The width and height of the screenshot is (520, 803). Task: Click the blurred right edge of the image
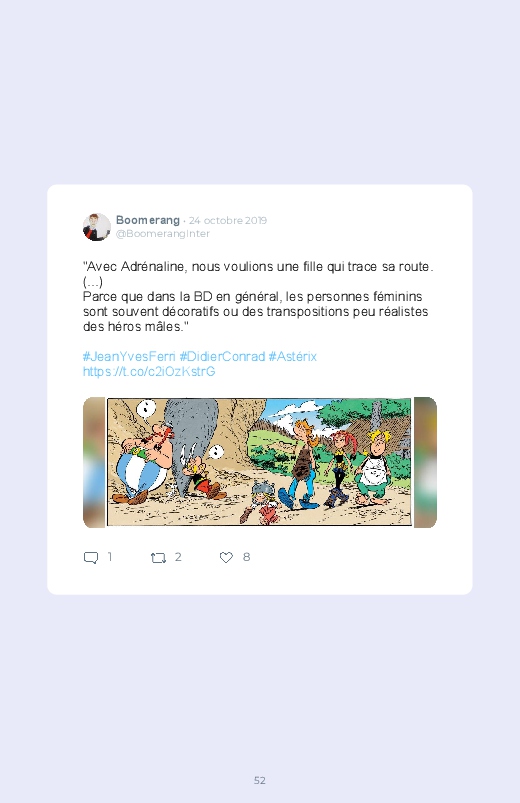coord(425,462)
